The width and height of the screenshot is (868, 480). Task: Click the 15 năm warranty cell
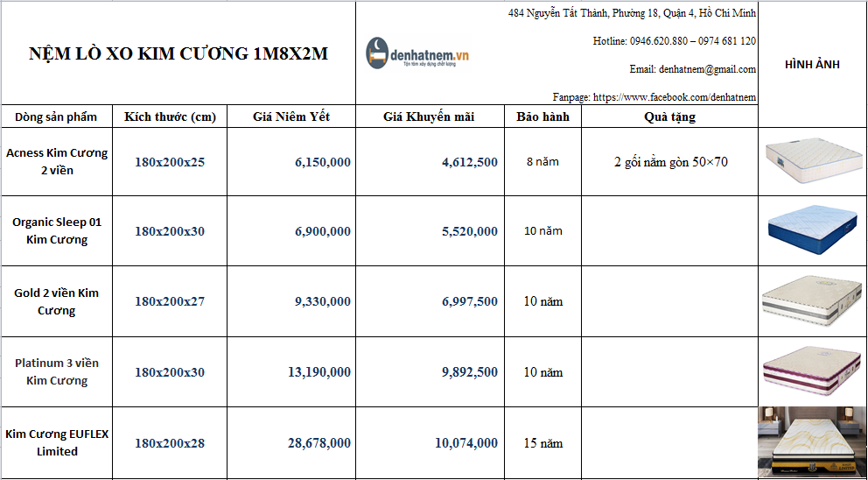point(543,443)
